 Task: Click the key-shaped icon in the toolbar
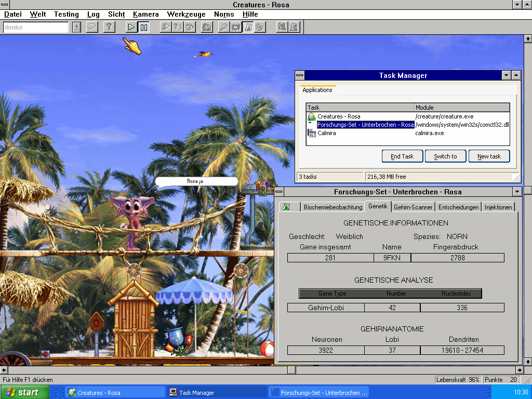[223, 27]
